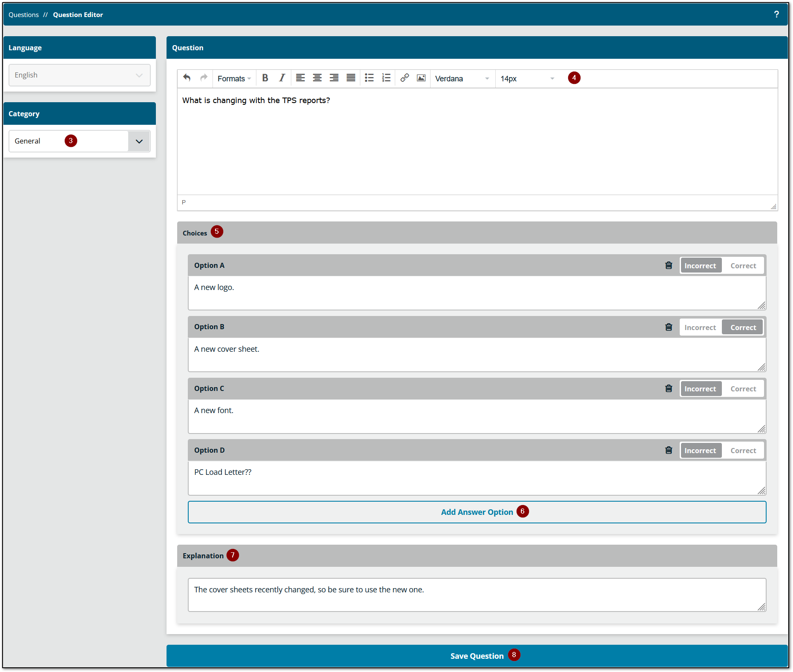The image size is (793, 672).
Task: Open the Category dropdown showing General
Action: tap(139, 141)
